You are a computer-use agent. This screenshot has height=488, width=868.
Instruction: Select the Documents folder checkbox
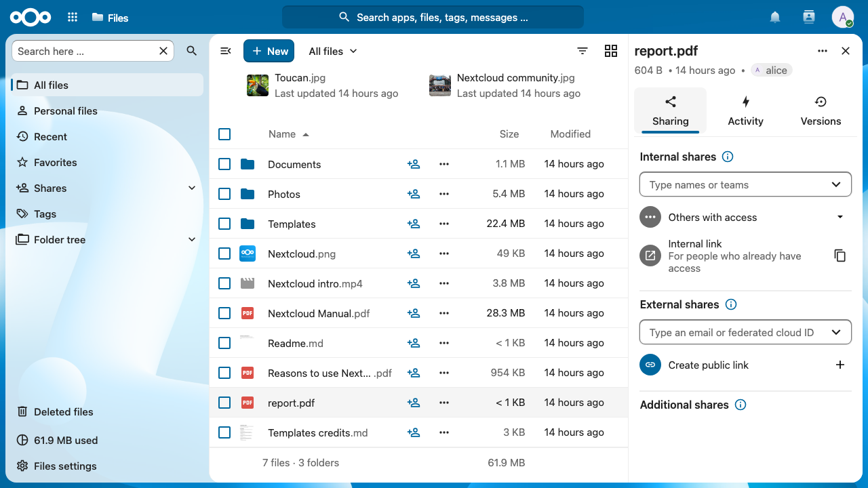click(x=224, y=164)
